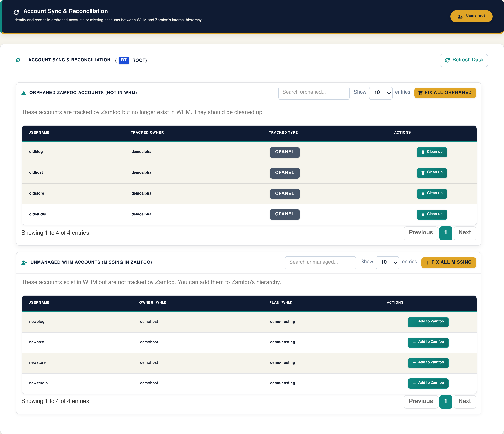Click FIX ALL ORPHANED button
The height and width of the screenshot is (434, 504).
445,93
